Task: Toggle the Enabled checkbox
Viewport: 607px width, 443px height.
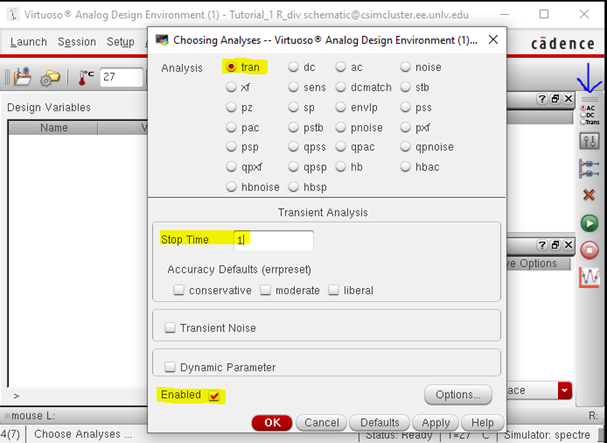Action: pyautogui.click(x=214, y=395)
